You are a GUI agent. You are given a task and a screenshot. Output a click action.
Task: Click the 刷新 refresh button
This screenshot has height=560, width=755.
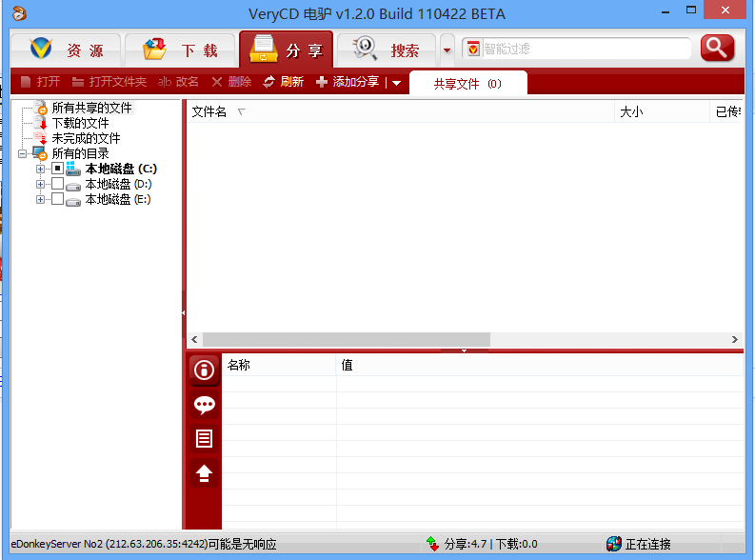click(x=283, y=82)
